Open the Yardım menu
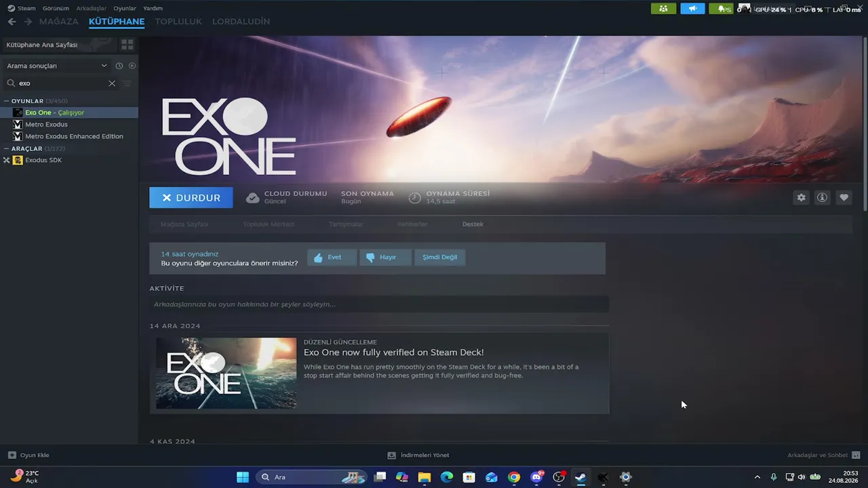This screenshot has width=868, height=488. point(153,8)
